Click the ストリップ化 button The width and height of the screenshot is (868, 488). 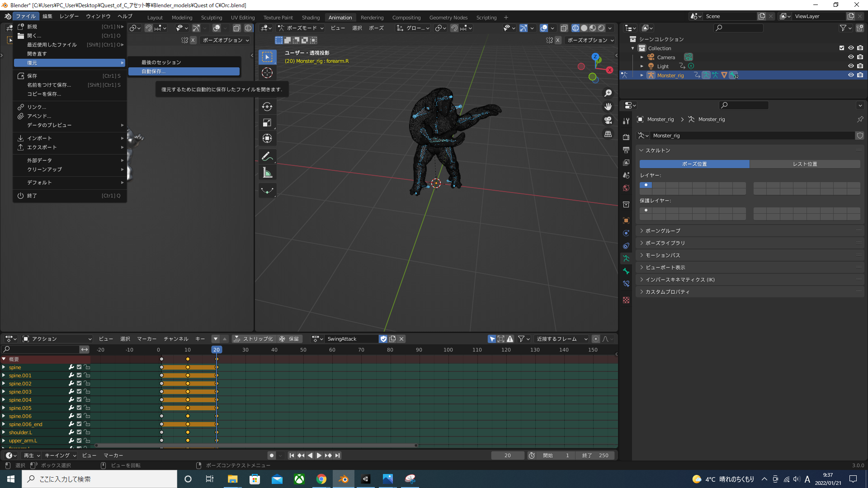tap(253, 339)
